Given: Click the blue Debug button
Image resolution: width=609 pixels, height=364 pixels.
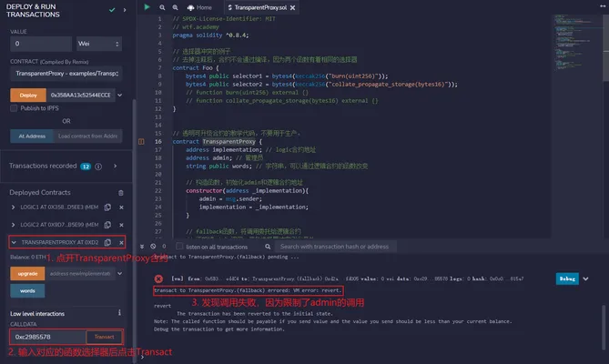Looking at the screenshot, I should click(x=567, y=278).
